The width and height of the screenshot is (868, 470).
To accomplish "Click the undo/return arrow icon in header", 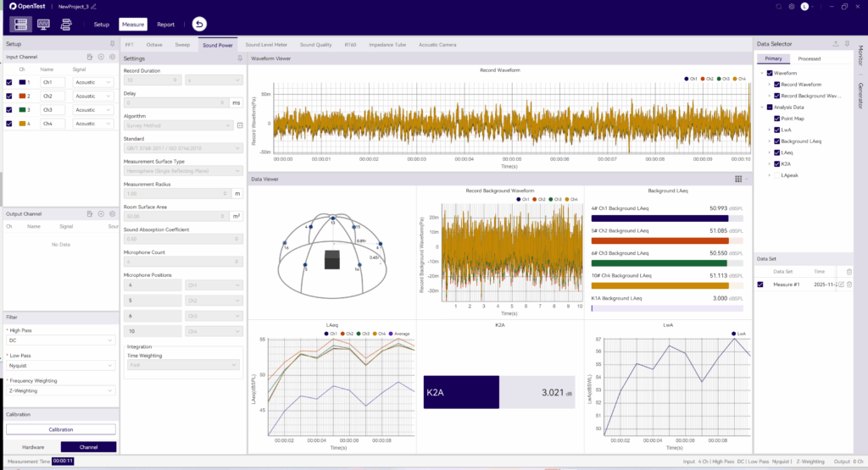I will pos(199,25).
